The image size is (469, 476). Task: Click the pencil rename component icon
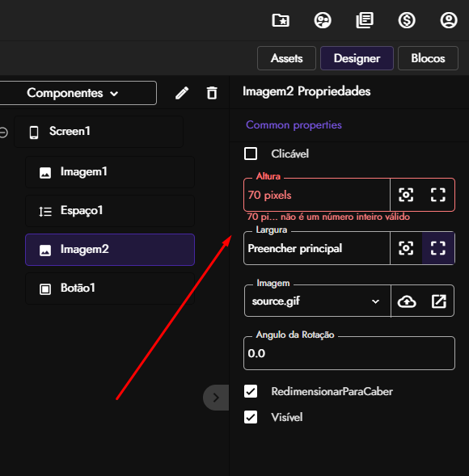click(x=182, y=93)
